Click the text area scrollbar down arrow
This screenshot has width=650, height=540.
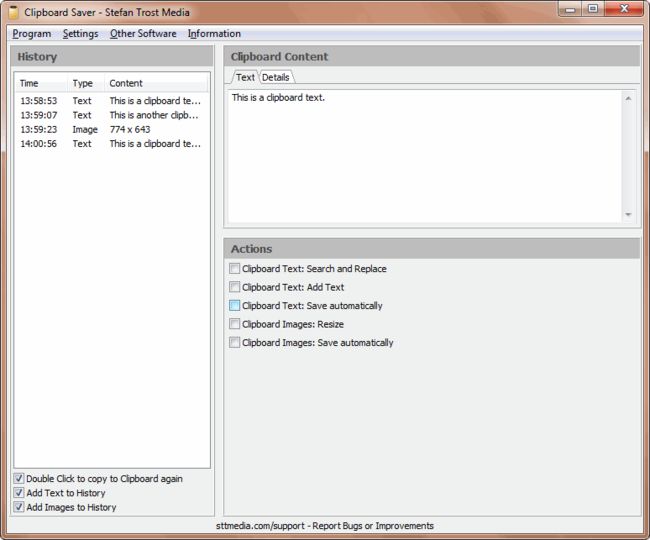coord(628,215)
